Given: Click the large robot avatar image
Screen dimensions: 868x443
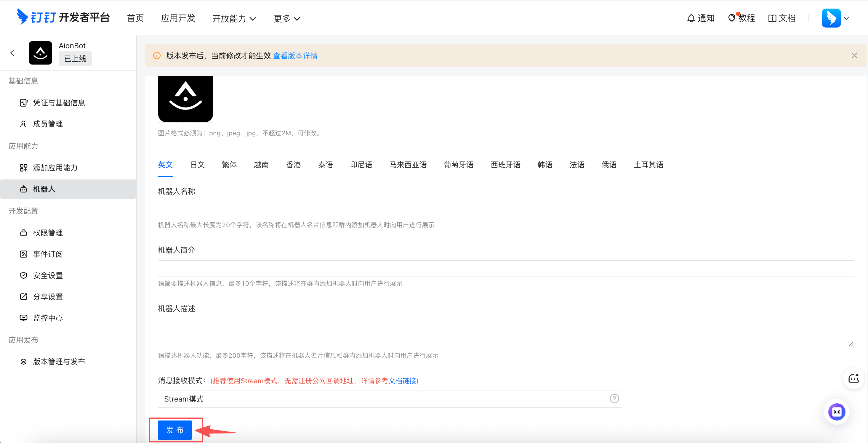Looking at the screenshot, I should [185, 99].
